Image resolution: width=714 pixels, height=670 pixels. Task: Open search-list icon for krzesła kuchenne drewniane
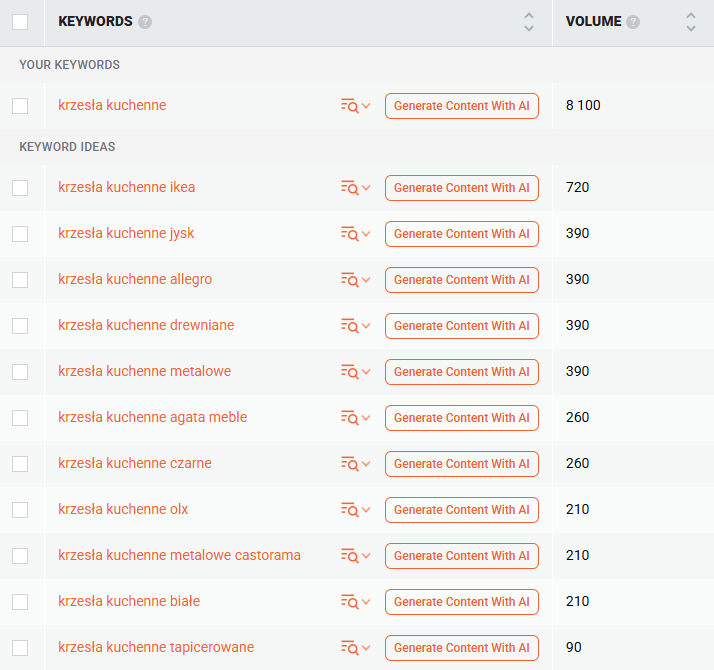point(355,326)
